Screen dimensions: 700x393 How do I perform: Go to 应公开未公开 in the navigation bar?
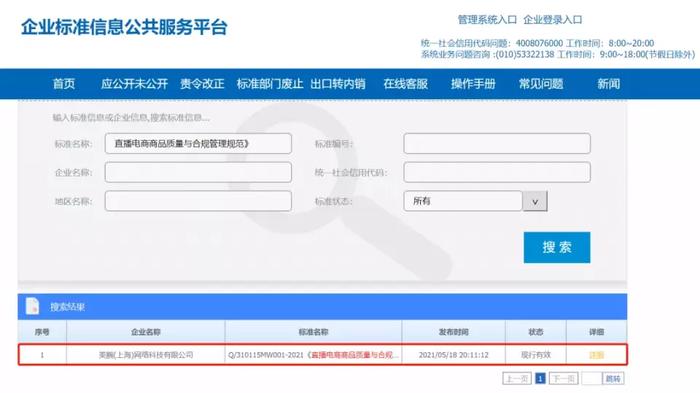134,84
